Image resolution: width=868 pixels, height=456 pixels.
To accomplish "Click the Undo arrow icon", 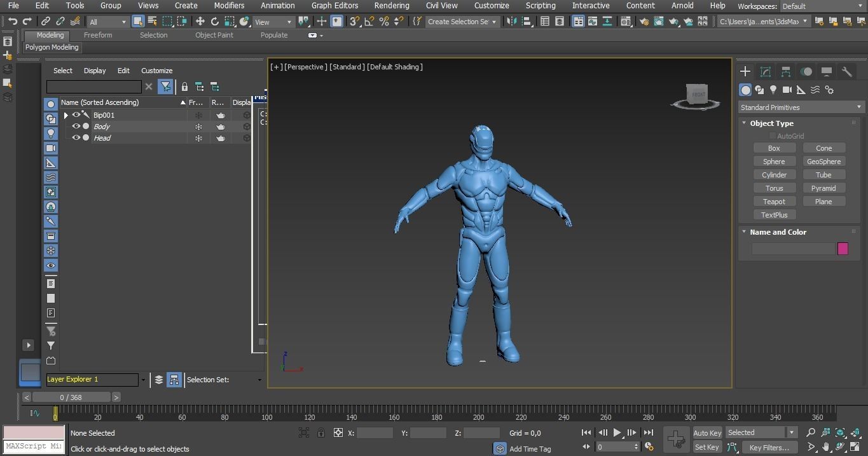I will [x=12, y=22].
